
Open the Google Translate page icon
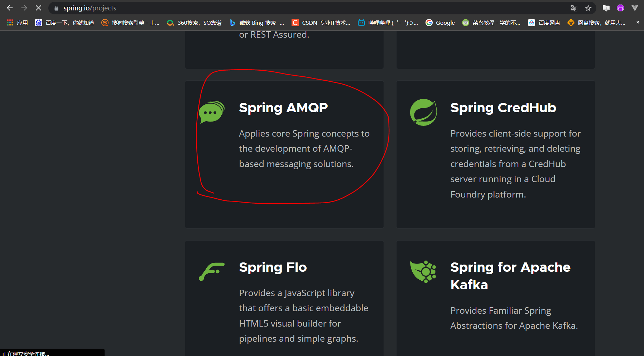click(x=574, y=8)
